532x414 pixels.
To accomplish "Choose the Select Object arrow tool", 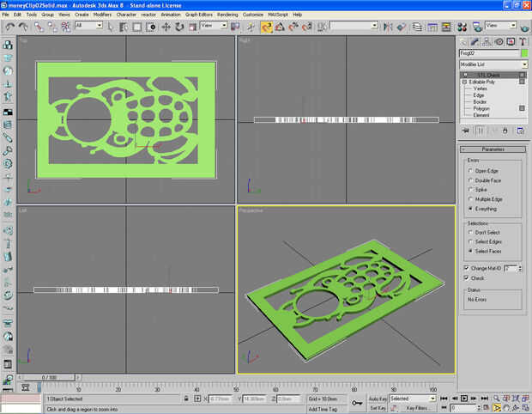I will tap(111, 27).
